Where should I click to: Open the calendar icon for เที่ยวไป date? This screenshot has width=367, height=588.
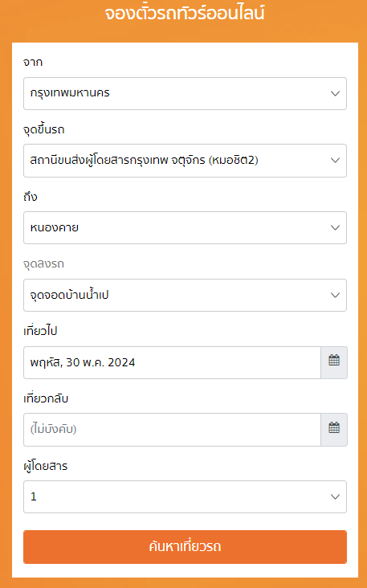pos(334,362)
